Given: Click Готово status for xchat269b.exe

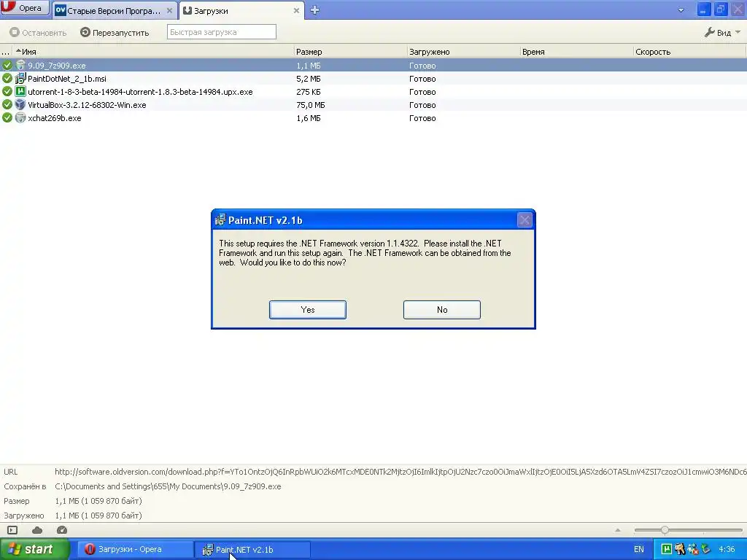Looking at the screenshot, I should click(422, 118).
